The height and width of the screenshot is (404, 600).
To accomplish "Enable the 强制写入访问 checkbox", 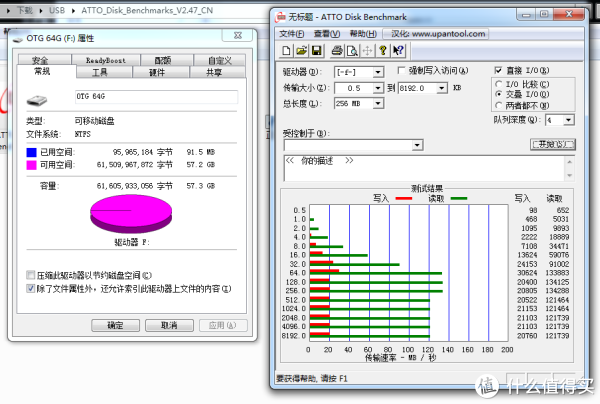I will click(401, 70).
